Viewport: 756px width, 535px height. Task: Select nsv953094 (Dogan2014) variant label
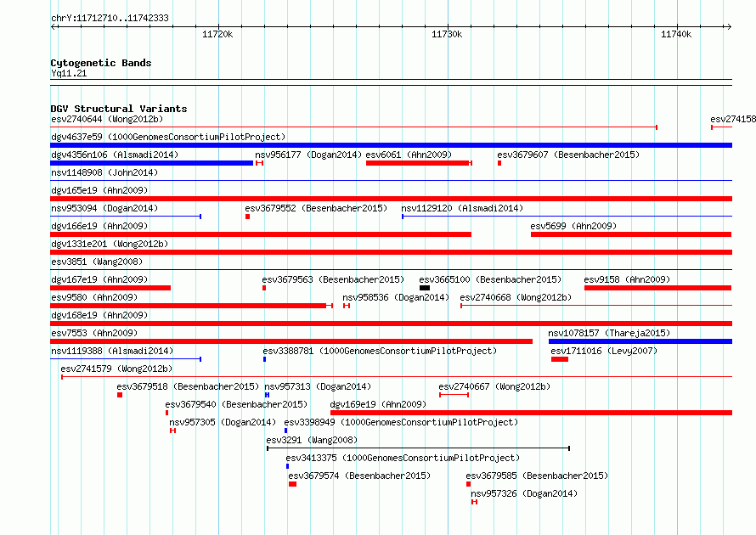tap(104, 208)
